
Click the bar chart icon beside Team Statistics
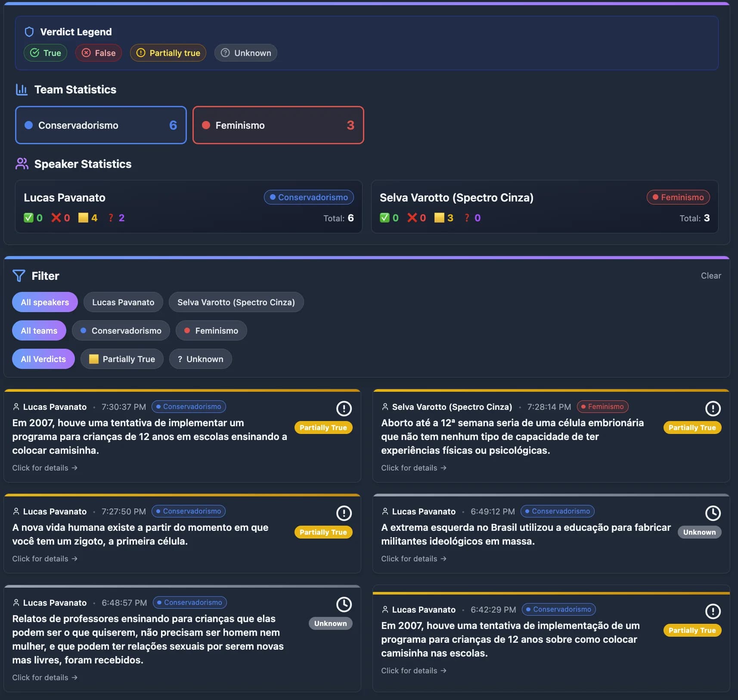point(22,90)
